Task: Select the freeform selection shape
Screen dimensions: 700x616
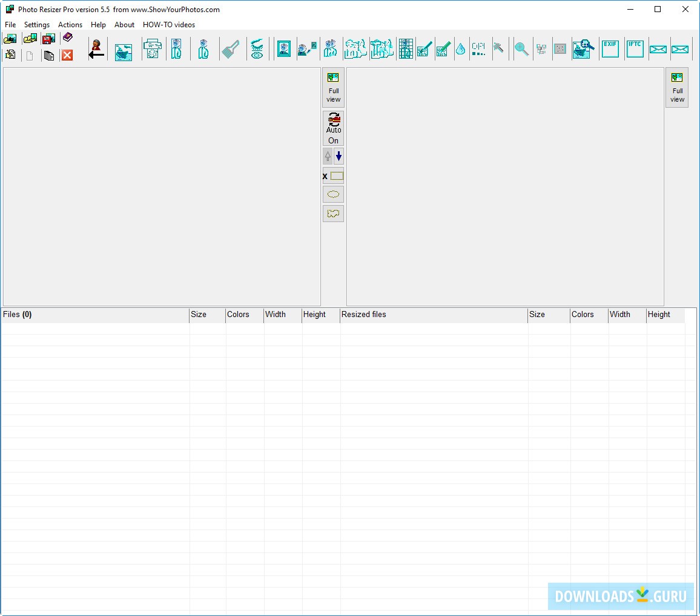Action: pos(333,214)
